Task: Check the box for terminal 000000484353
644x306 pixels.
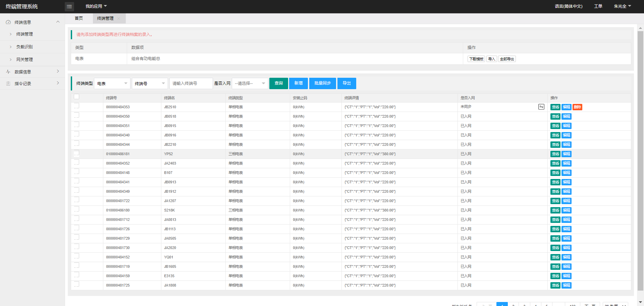Action: tap(76, 106)
